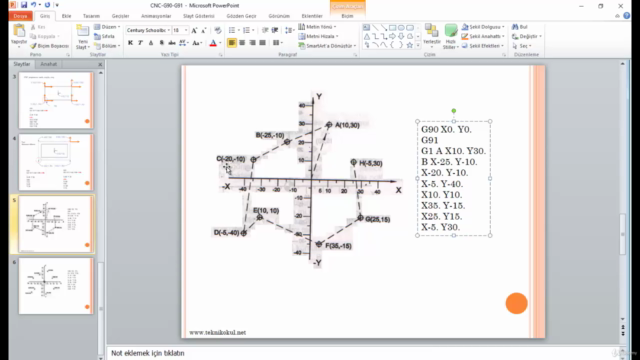Toggle italic T formatting
Screen dimensions: 640x360
pos(140,43)
